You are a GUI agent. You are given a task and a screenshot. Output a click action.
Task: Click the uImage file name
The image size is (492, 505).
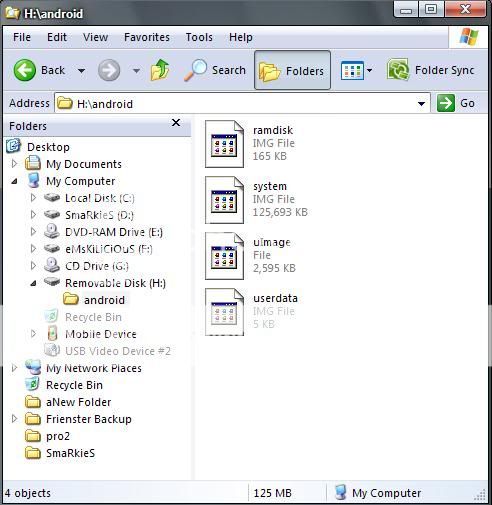pyautogui.click(x=272, y=242)
